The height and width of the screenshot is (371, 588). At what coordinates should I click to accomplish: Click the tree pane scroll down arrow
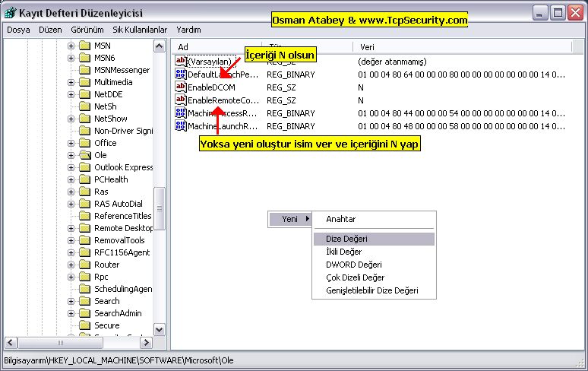click(x=160, y=329)
